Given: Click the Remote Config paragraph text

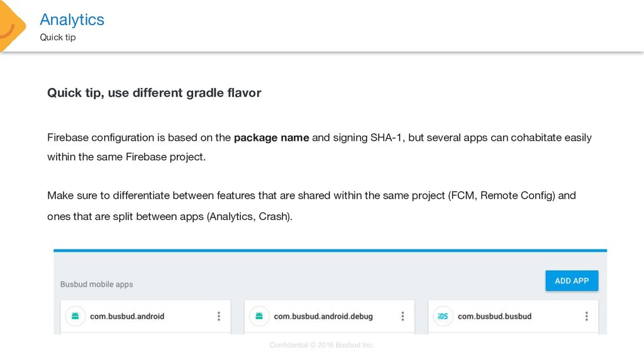Looking at the screenshot, I should (x=311, y=206).
